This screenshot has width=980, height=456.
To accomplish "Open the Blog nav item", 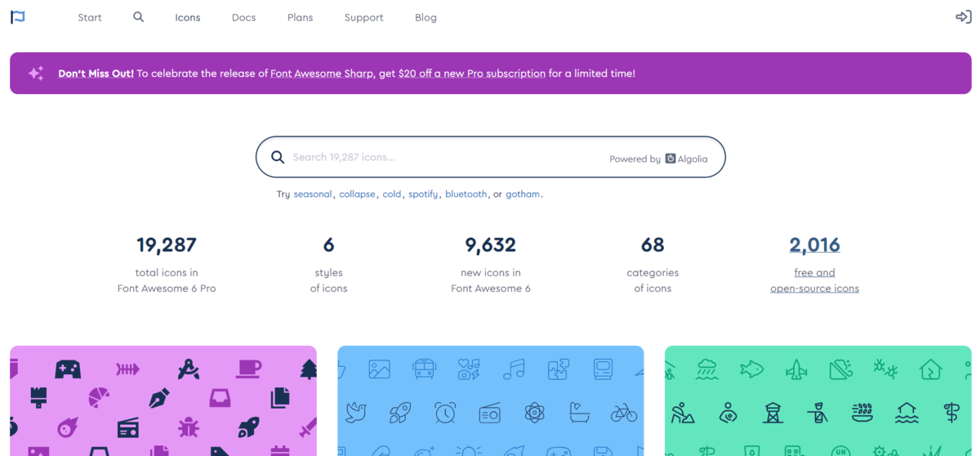I will coord(425,17).
